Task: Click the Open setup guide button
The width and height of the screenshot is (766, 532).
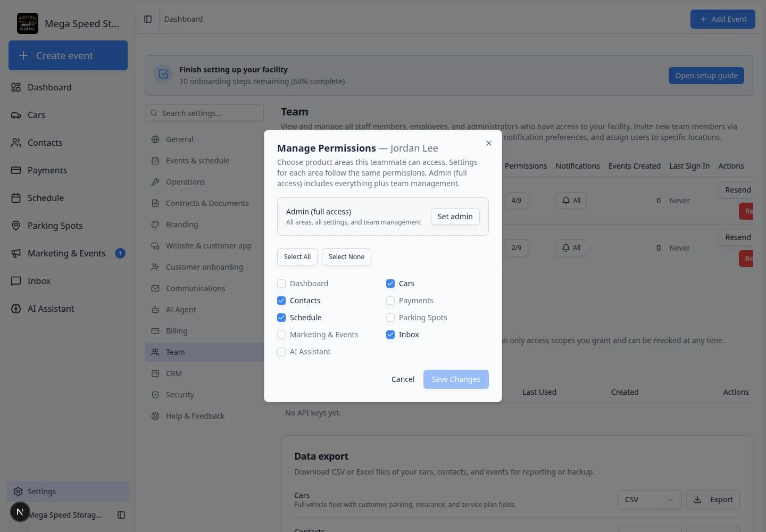Action: click(706, 76)
